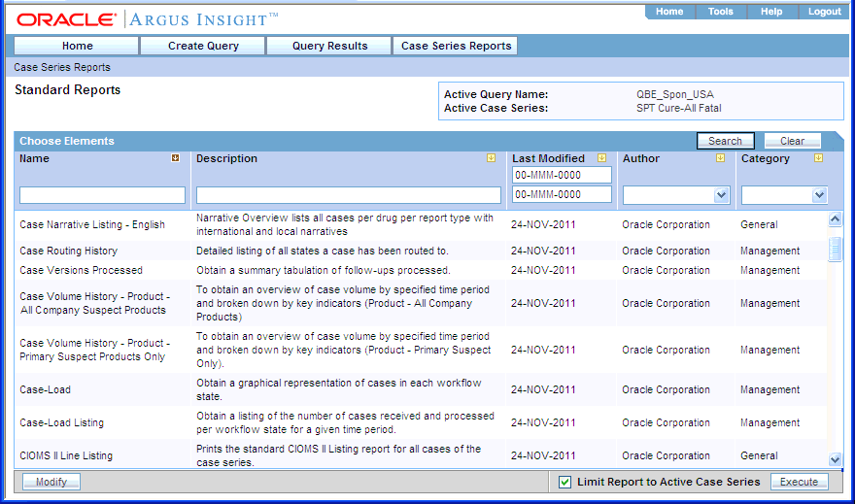Open the Category filter dropdown
This screenshot has height=504, width=855.
coord(819,195)
